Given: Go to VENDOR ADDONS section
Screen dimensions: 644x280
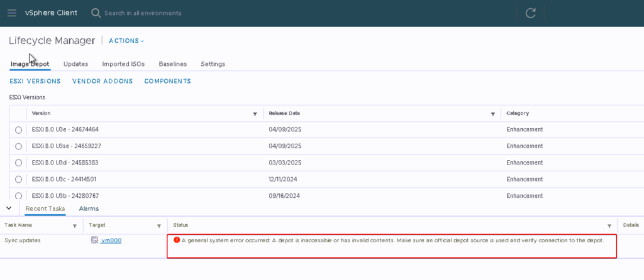Looking at the screenshot, I should click(x=103, y=81).
